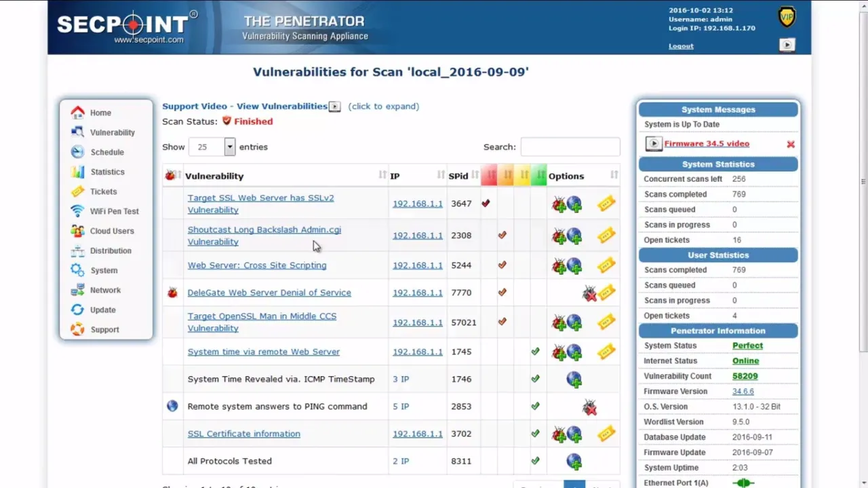Click the ticket icon in Cross Site Scripting row

pyautogui.click(x=606, y=265)
